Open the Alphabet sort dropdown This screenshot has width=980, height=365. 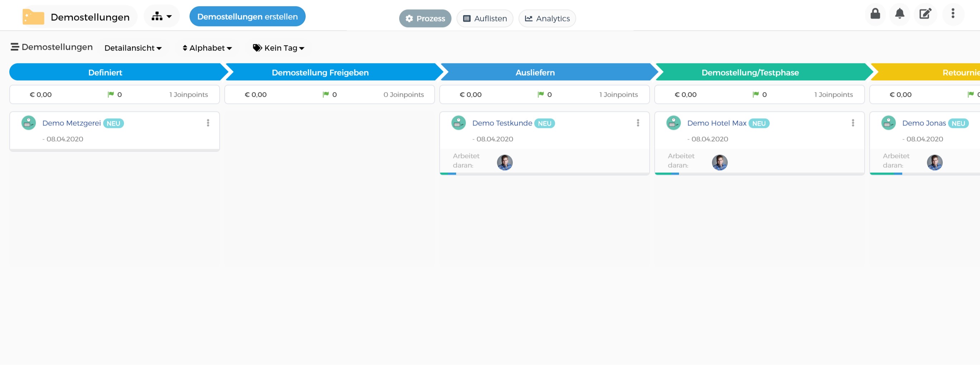(x=207, y=48)
